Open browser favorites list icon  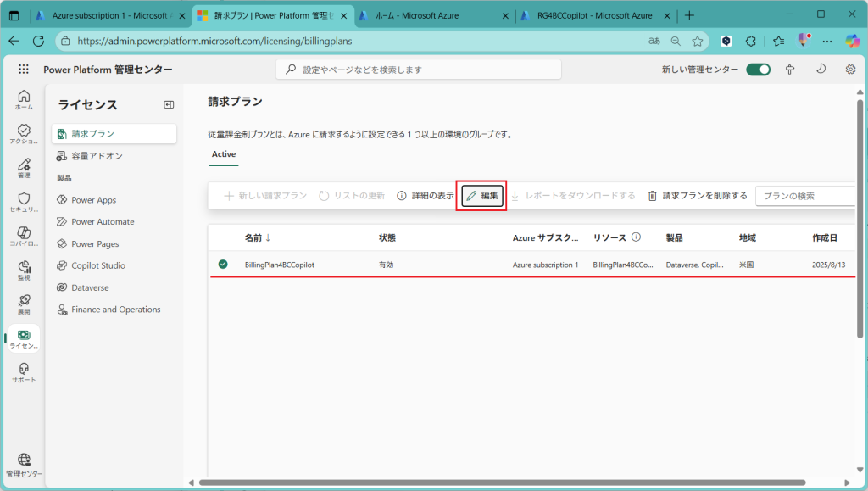click(778, 41)
